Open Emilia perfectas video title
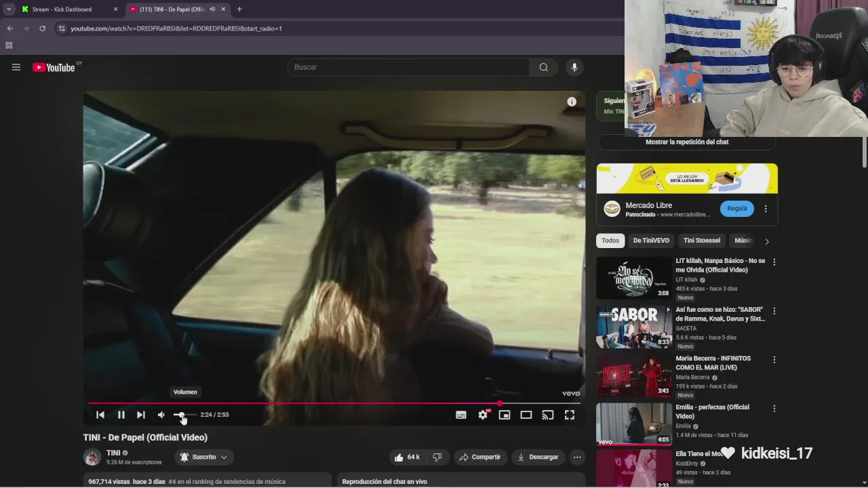This screenshot has width=868, height=488. pyautogui.click(x=713, y=411)
